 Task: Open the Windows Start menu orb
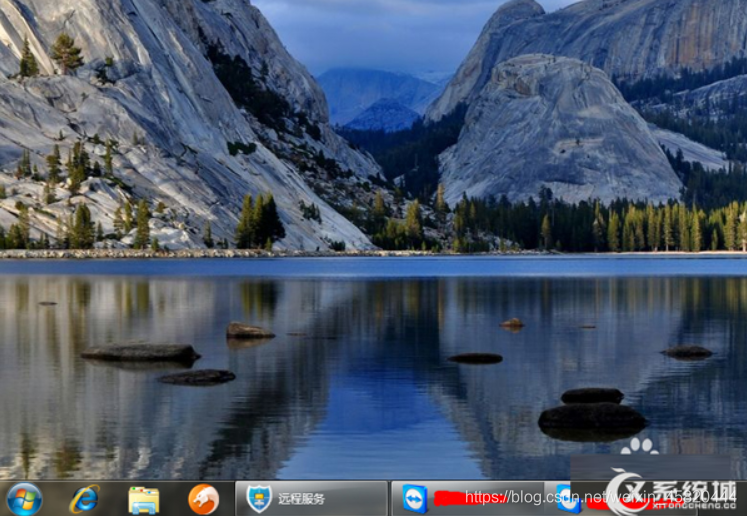point(25,499)
